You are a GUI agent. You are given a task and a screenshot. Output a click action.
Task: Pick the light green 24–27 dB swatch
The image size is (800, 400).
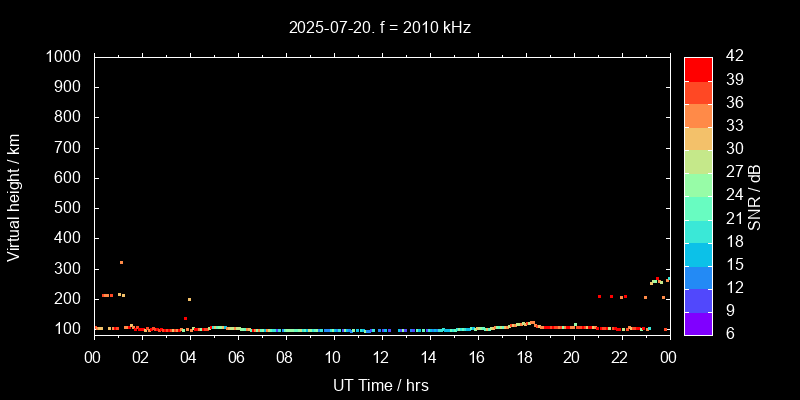697,184
